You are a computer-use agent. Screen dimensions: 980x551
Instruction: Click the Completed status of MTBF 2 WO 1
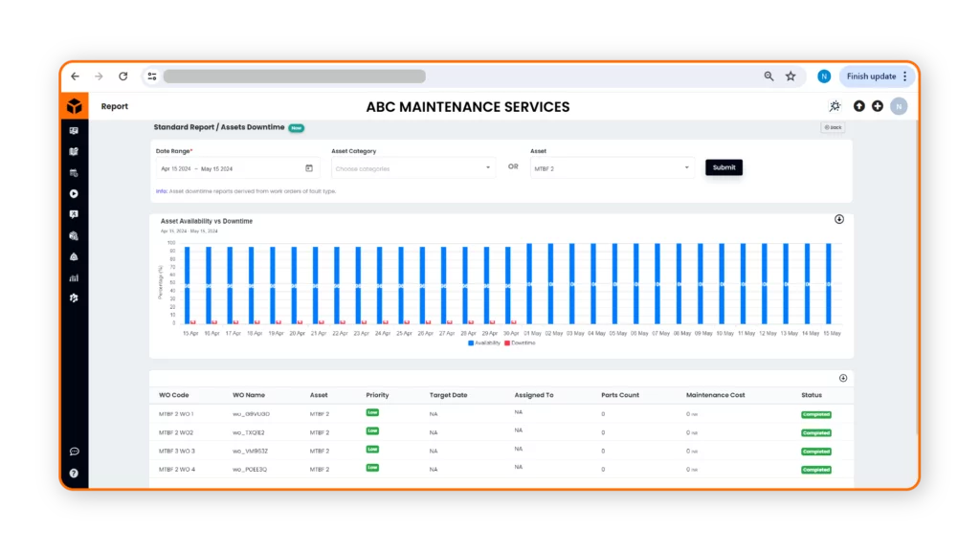[x=816, y=414]
